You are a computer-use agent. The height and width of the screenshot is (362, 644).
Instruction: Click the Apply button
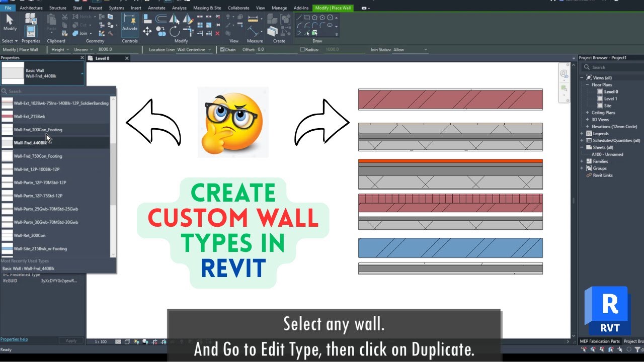71,340
